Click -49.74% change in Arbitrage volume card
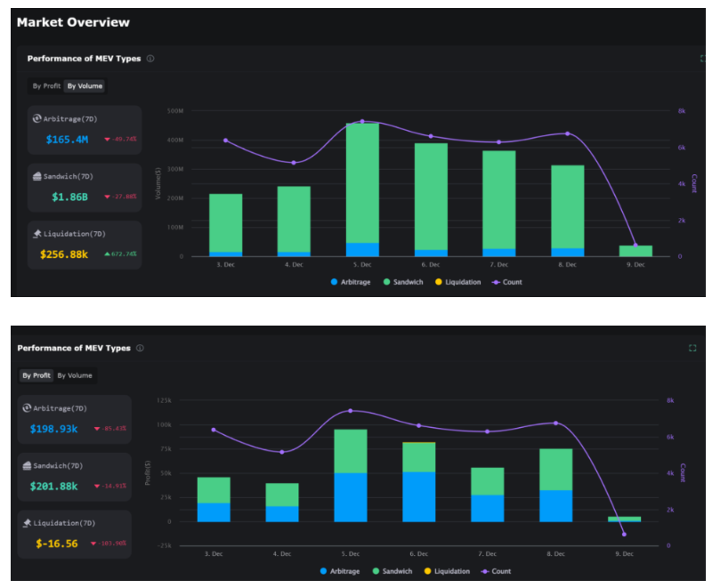Screen dimensions: 712x588 tap(121, 140)
